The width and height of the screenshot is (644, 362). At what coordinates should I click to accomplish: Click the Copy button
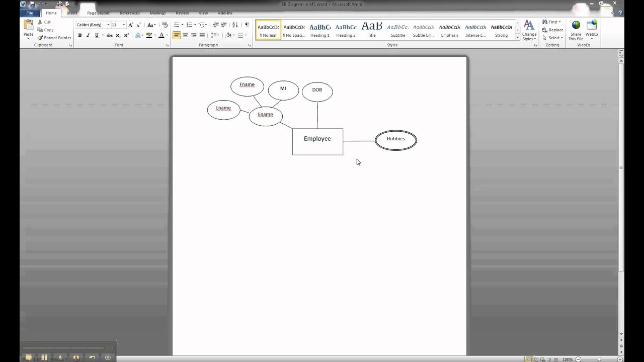(x=46, y=30)
